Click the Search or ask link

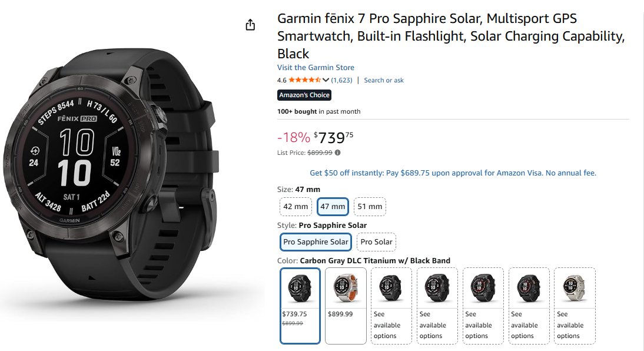click(x=384, y=80)
